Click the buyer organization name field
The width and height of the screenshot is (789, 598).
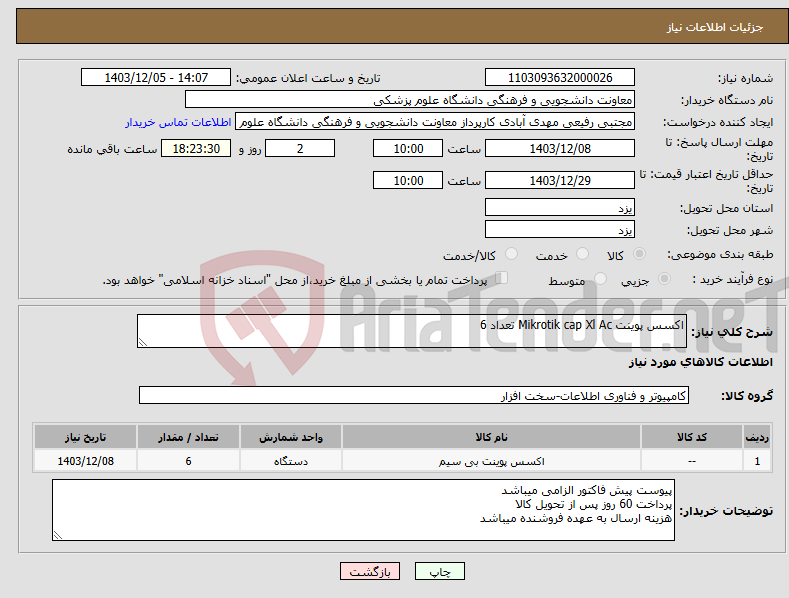(x=410, y=100)
